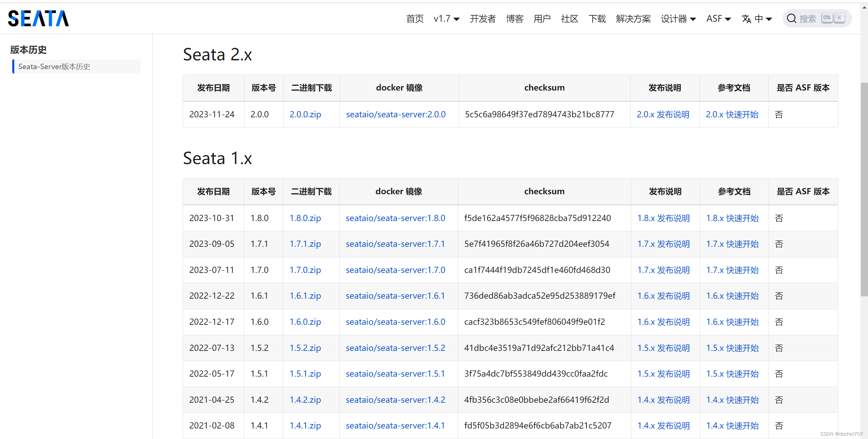Download the 2.0.0.zip binary

tap(305, 114)
